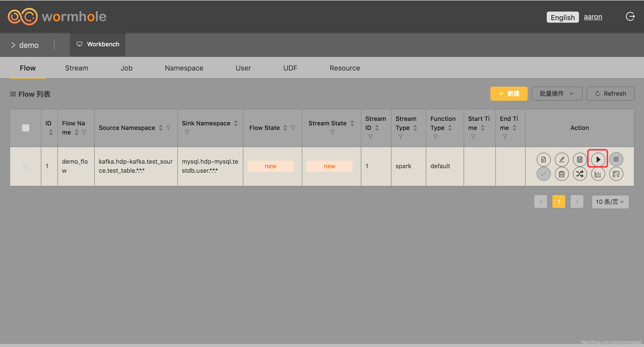The height and width of the screenshot is (347, 644).
Task: Open the bar chart performance icon
Action: tap(598, 174)
